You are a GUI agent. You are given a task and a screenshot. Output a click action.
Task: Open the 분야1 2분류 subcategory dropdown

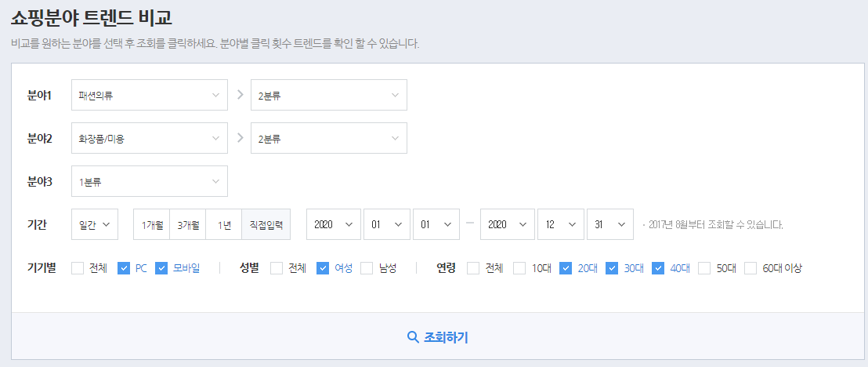329,95
